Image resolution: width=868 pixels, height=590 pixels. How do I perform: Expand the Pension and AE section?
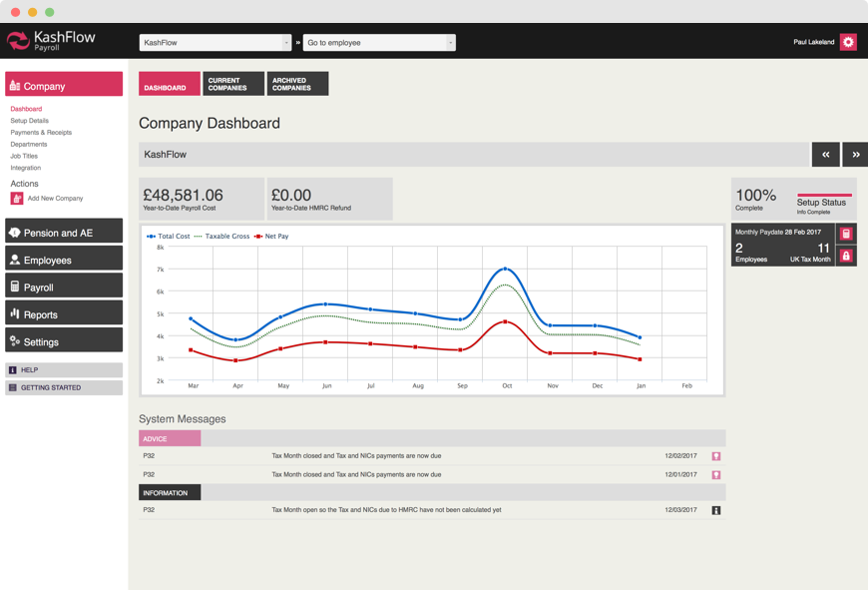pos(64,233)
